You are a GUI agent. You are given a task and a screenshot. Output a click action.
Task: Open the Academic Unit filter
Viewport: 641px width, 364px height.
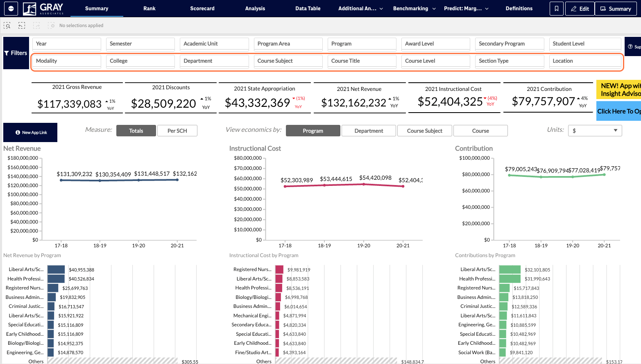click(x=214, y=44)
